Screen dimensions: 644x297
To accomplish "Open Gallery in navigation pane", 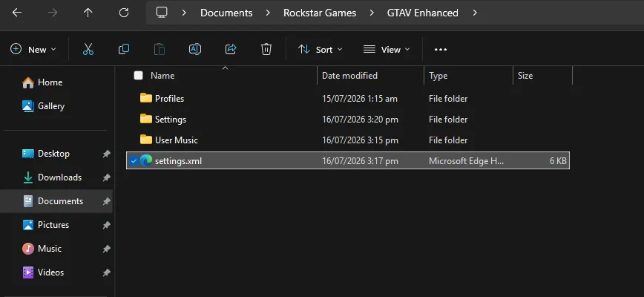I will (x=51, y=106).
